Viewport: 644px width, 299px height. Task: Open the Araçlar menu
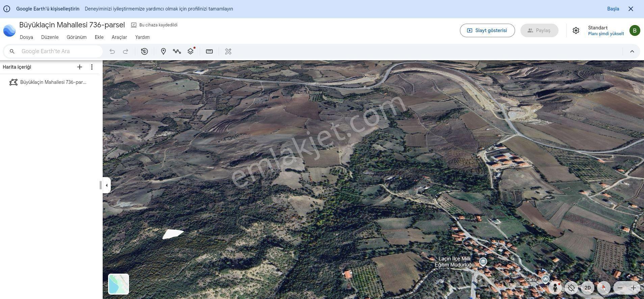119,37
